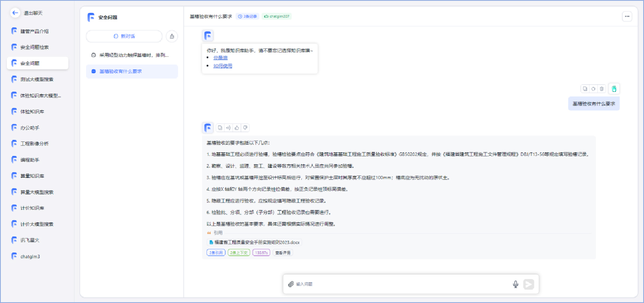Image resolution: width=644 pixels, height=303 pixels.
Task: Open the three-dots more options menu
Action: click(x=627, y=16)
